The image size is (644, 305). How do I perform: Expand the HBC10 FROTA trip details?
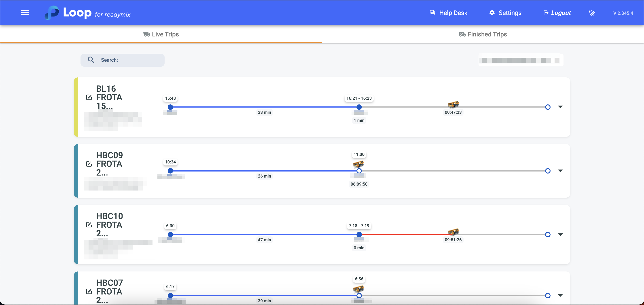pos(560,235)
